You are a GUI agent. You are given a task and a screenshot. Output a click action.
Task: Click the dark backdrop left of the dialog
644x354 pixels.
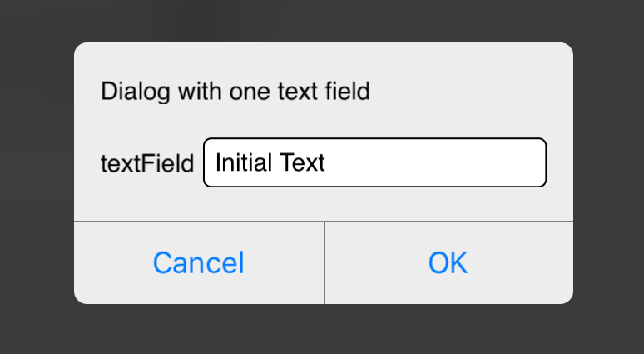(37, 175)
